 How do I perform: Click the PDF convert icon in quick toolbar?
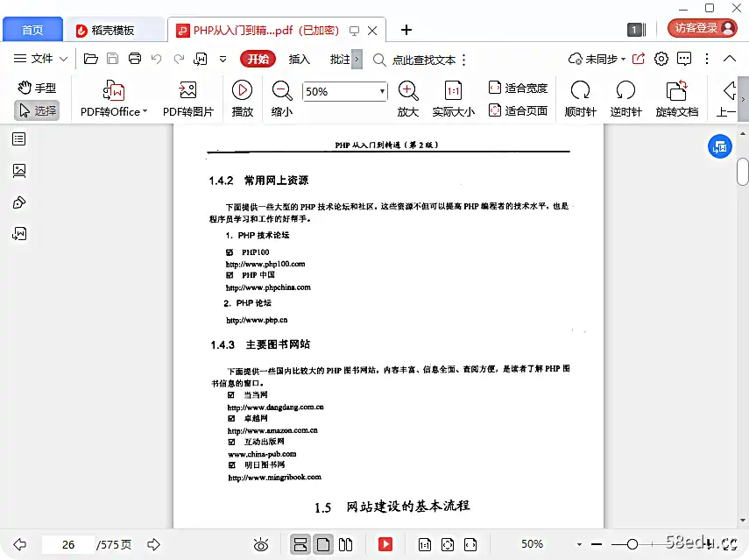(x=200, y=59)
